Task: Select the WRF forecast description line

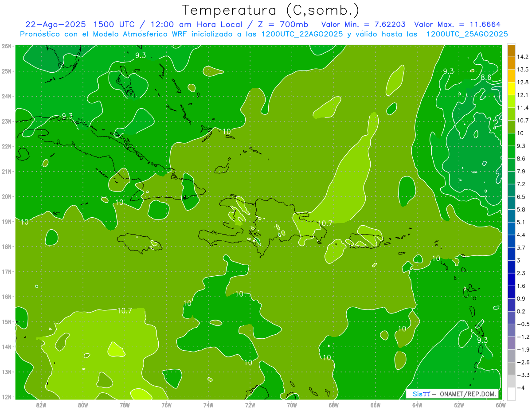Action: pyautogui.click(x=264, y=34)
